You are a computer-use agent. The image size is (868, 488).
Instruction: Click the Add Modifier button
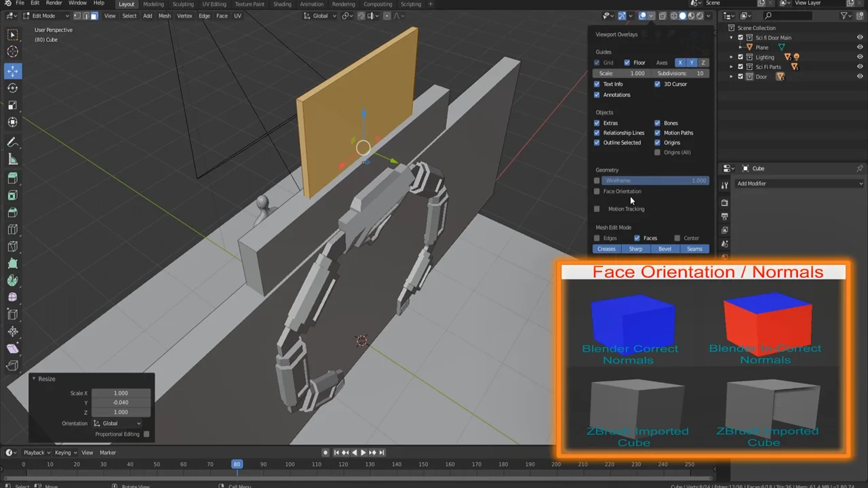(800, 184)
